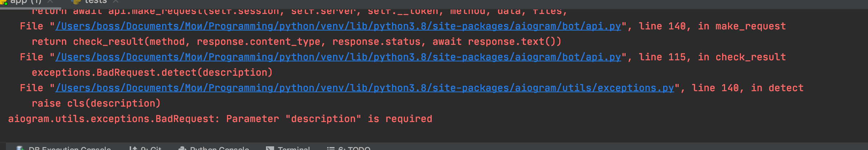Image resolution: width=868 pixels, height=150 pixels.
Task: Open the aiogram/utils/exceptions.py file link
Action: (365, 88)
